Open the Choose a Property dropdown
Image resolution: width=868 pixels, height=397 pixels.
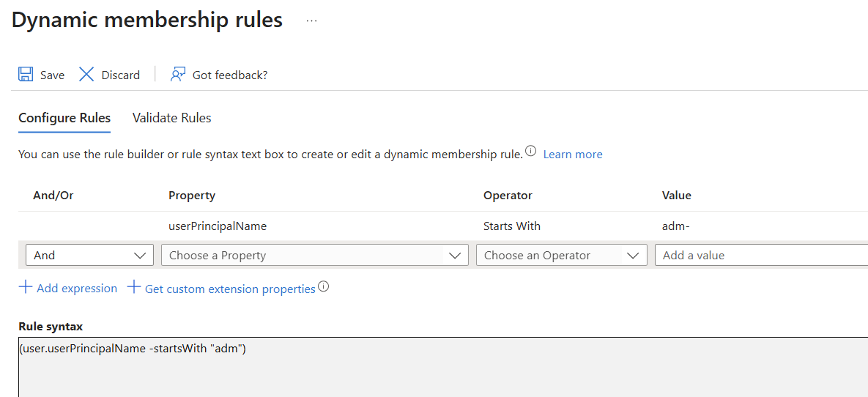pyautogui.click(x=314, y=255)
